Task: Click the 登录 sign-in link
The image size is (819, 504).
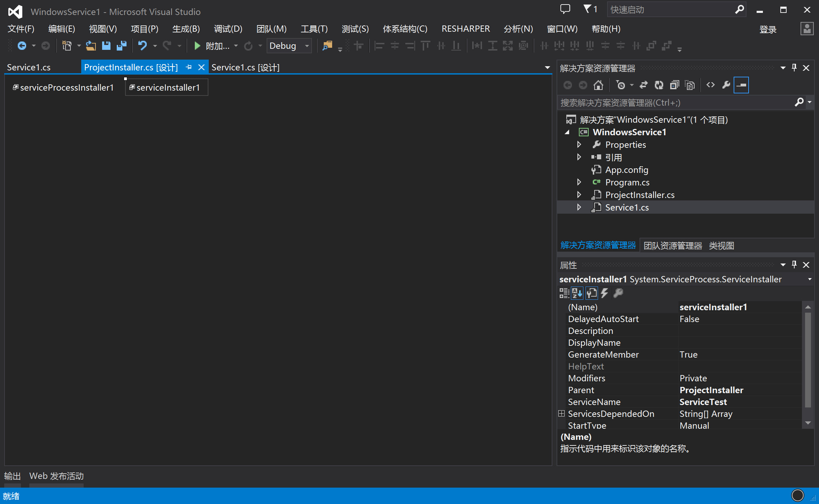Action: tap(768, 29)
